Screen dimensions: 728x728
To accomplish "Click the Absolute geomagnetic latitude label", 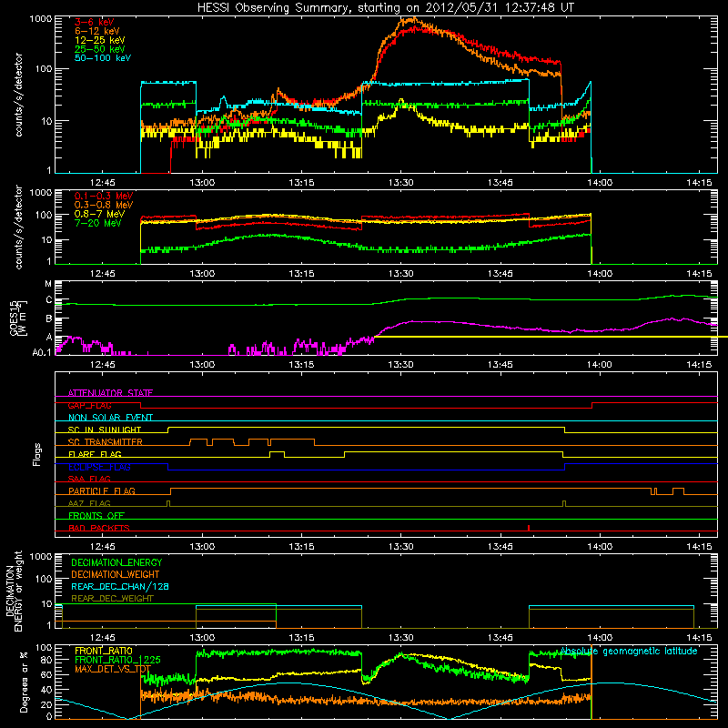I will 629,651.
